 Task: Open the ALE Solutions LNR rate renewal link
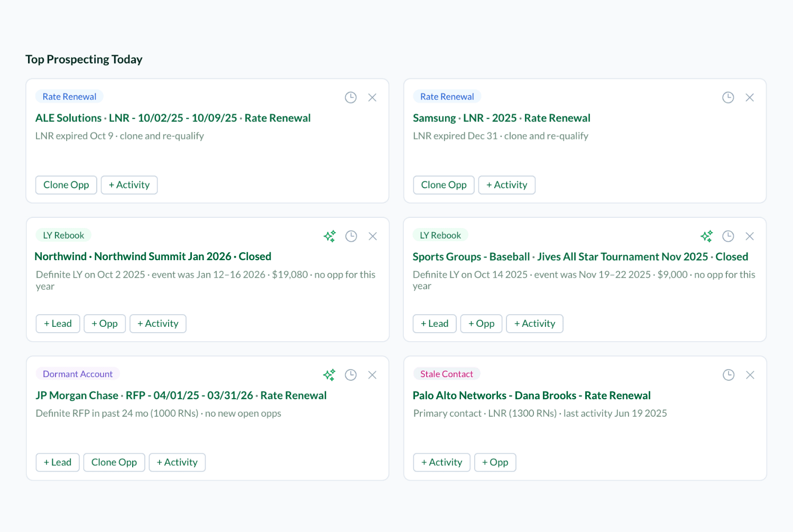point(173,118)
